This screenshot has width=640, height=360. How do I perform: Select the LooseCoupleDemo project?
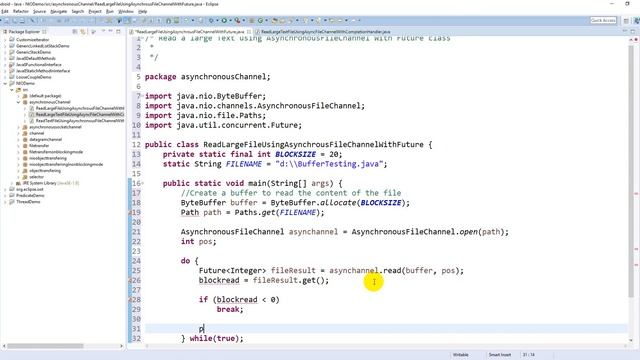point(33,77)
